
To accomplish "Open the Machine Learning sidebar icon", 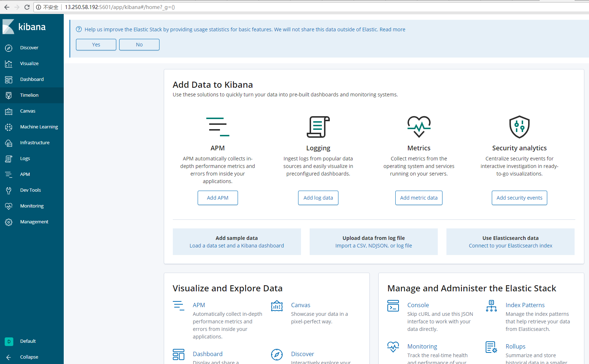I will [9, 127].
